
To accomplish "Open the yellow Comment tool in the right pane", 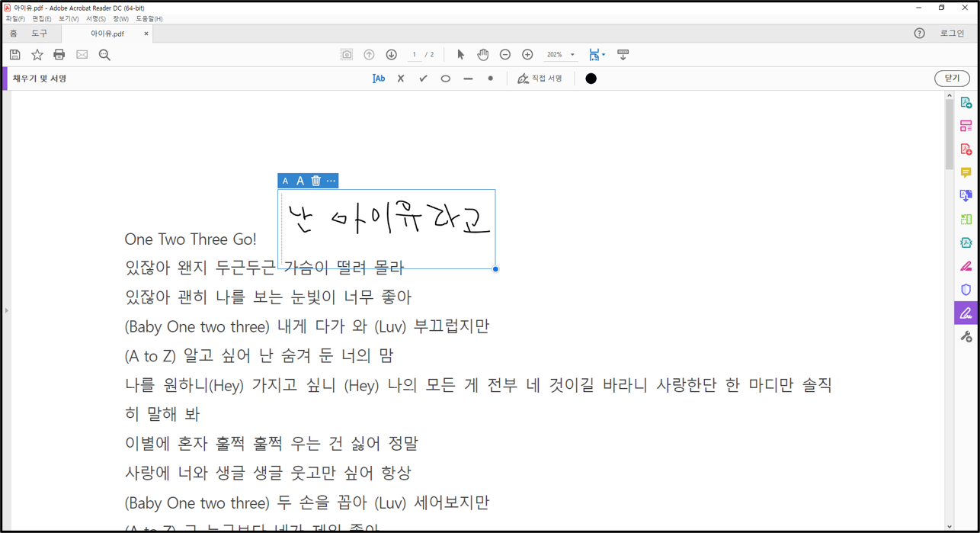I will tap(966, 173).
